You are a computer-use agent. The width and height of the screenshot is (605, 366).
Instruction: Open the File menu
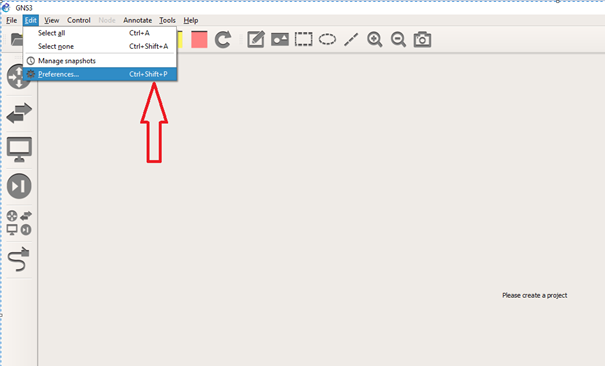[12, 20]
